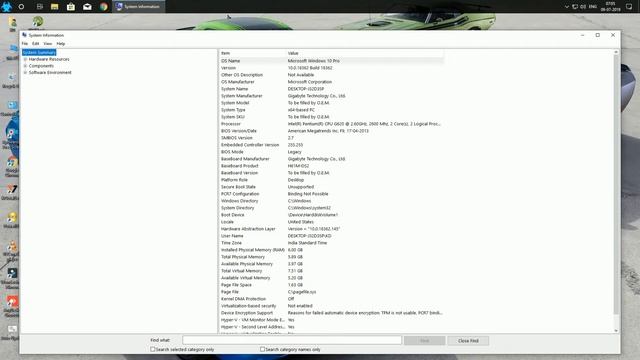640x360 pixels.
Task: Select System Type row
Action: (331, 109)
